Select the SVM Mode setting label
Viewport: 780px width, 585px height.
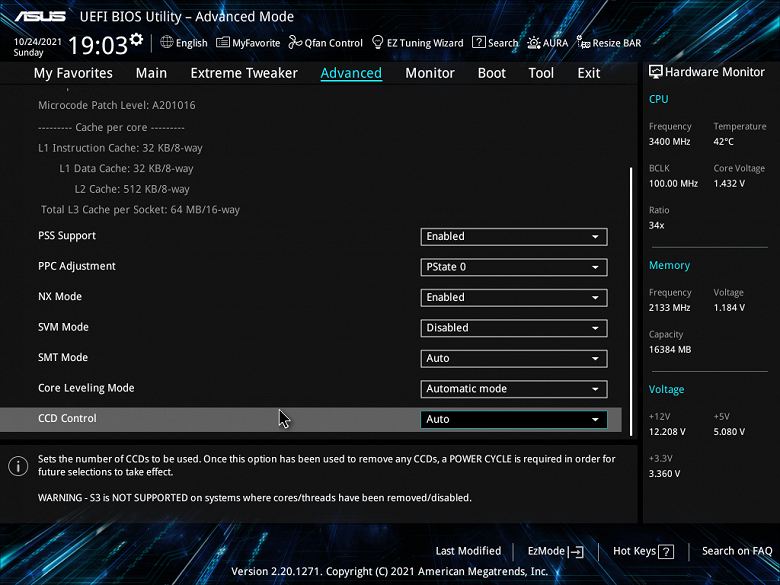pos(63,327)
